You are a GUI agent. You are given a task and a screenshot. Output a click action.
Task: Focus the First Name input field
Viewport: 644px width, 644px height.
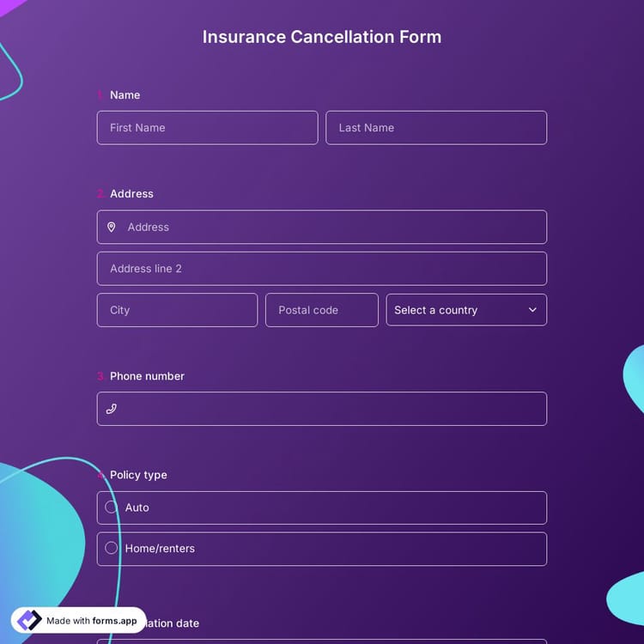(x=207, y=128)
